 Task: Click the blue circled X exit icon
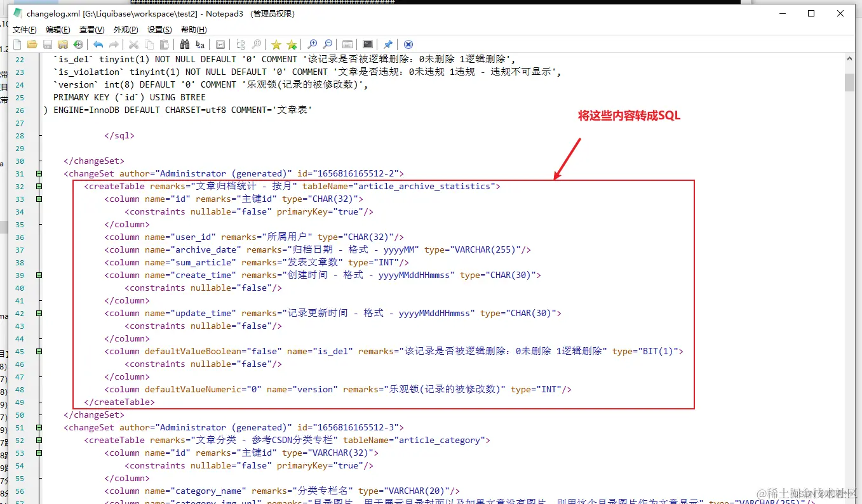[x=408, y=44]
